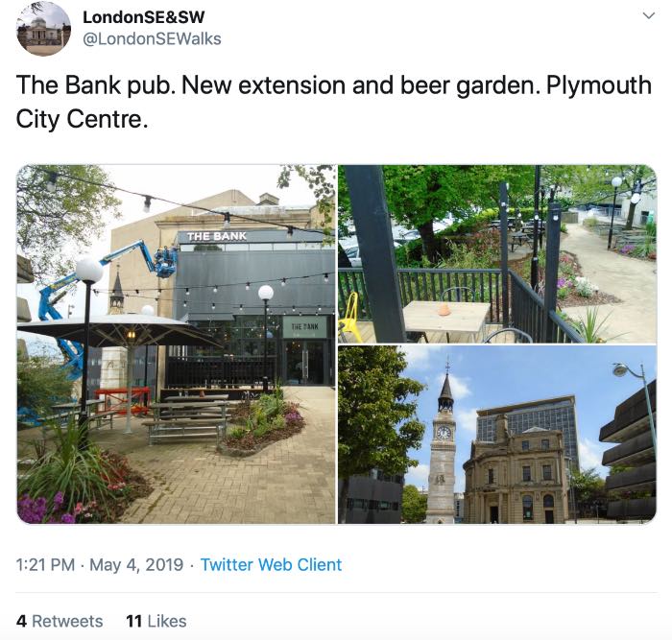Open the LondonSE&SW display name

[144, 17]
